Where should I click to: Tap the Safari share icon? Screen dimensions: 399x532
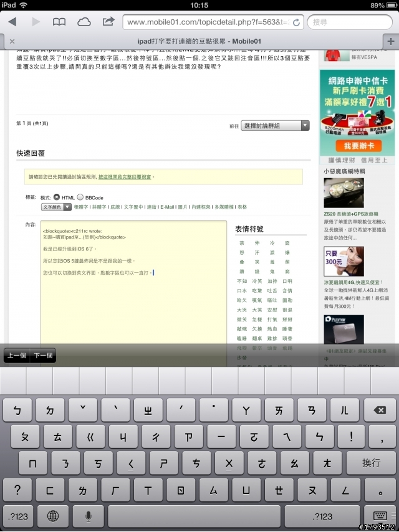pyautogui.click(x=108, y=22)
